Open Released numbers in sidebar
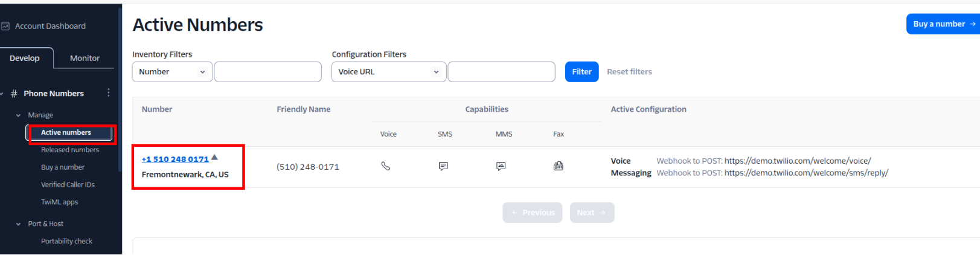980x255 pixels. (70, 150)
